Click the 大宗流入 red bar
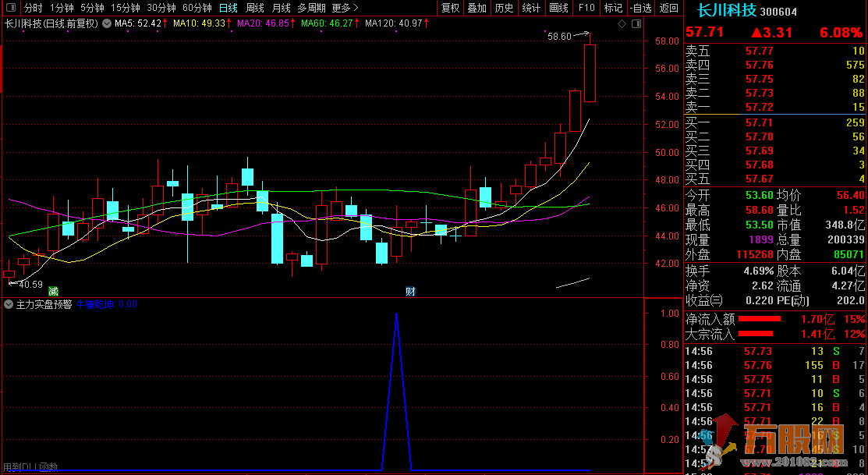The width and height of the screenshot is (868, 475). [756, 333]
